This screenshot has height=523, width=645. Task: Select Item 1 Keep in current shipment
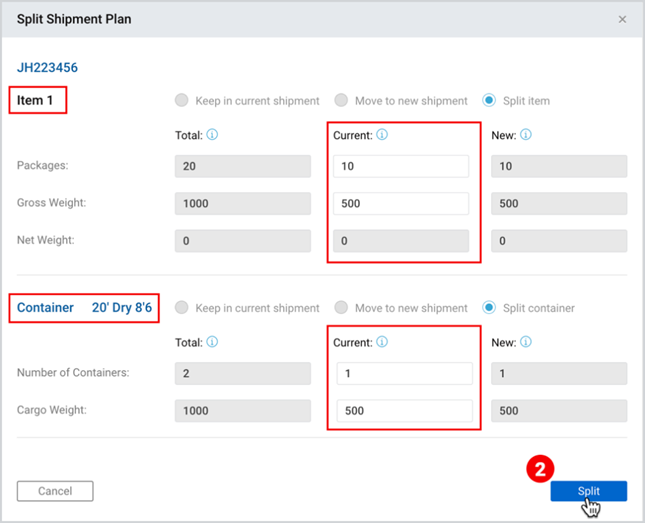[181, 100]
